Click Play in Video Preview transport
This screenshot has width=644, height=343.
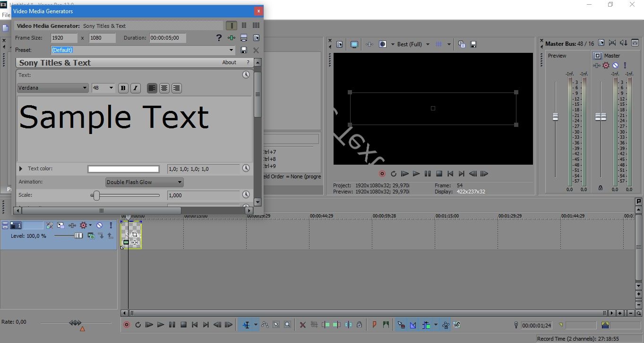416,174
